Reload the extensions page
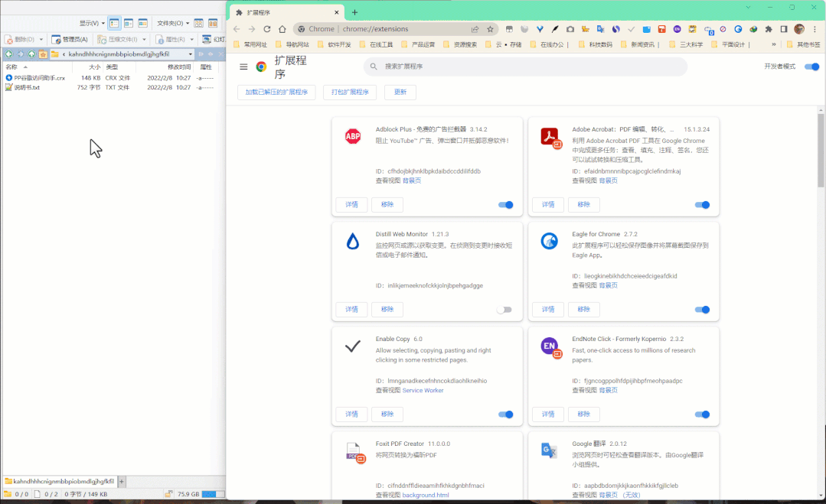This screenshot has width=826, height=504. coord(267,29)
